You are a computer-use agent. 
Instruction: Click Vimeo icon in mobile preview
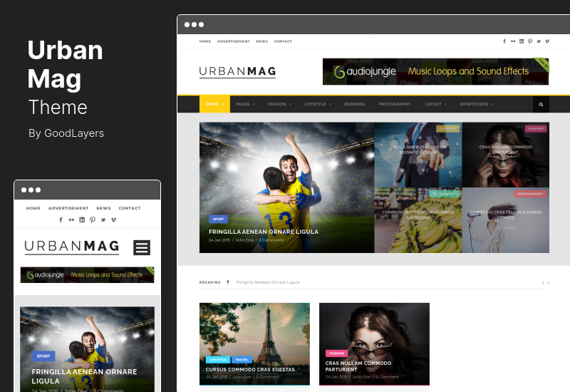pyautogui.click(x=113, y=220)
